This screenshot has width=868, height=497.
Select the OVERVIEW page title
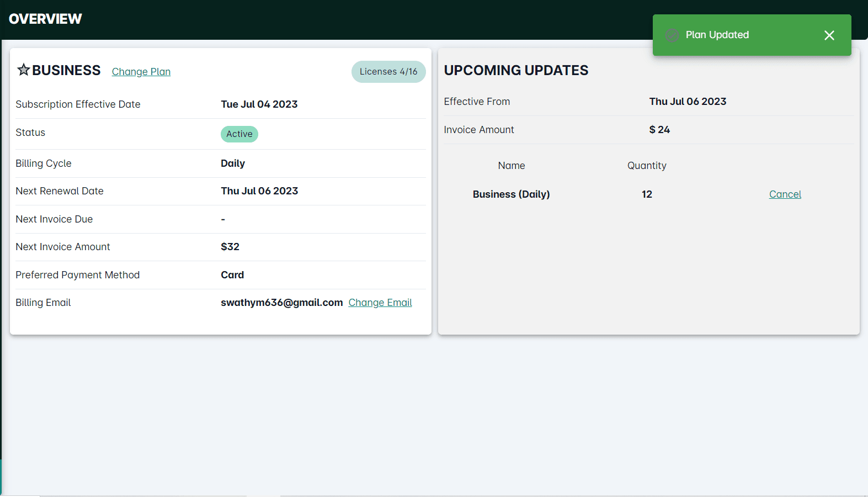pos(45,19)
